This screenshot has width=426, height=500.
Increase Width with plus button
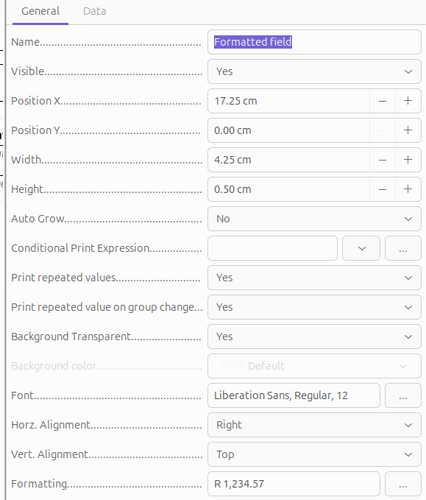point(408,160)
